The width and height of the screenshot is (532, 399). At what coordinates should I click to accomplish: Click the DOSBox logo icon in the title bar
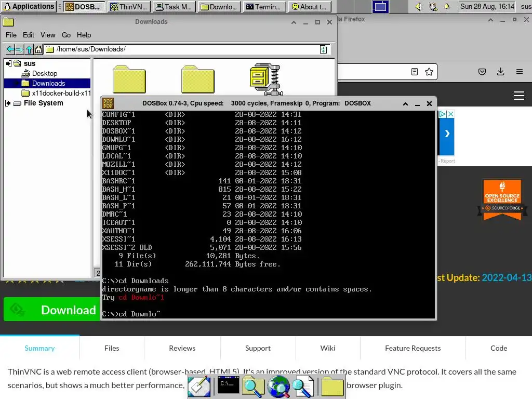pos(108,103)
